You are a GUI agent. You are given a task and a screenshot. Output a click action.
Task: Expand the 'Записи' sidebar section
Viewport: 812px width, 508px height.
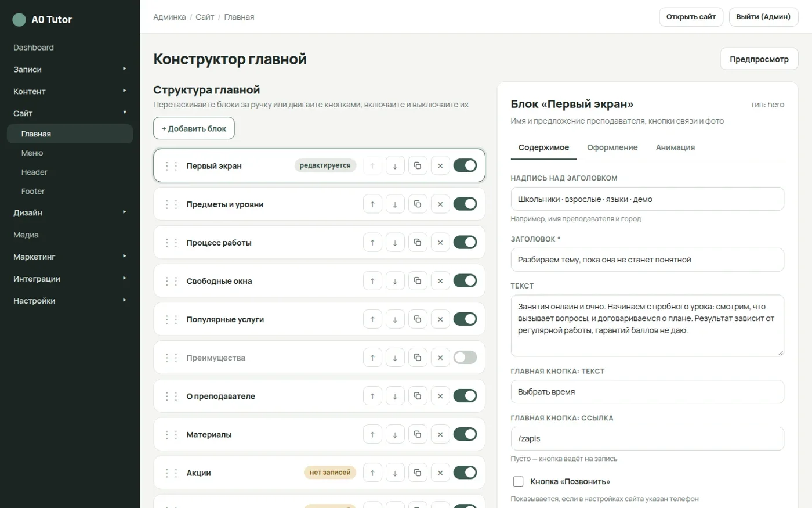click(x=70, y=69)
